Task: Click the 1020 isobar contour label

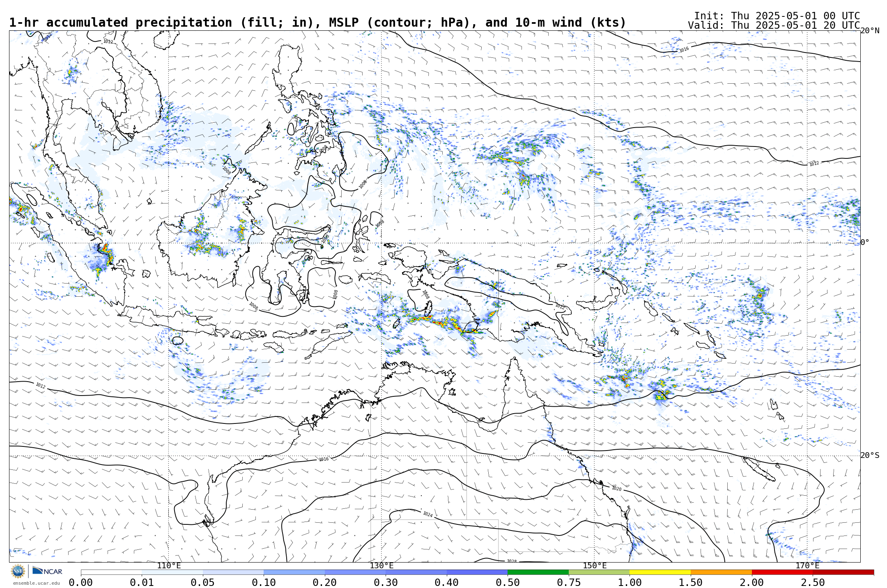Action: pos(616,488)
